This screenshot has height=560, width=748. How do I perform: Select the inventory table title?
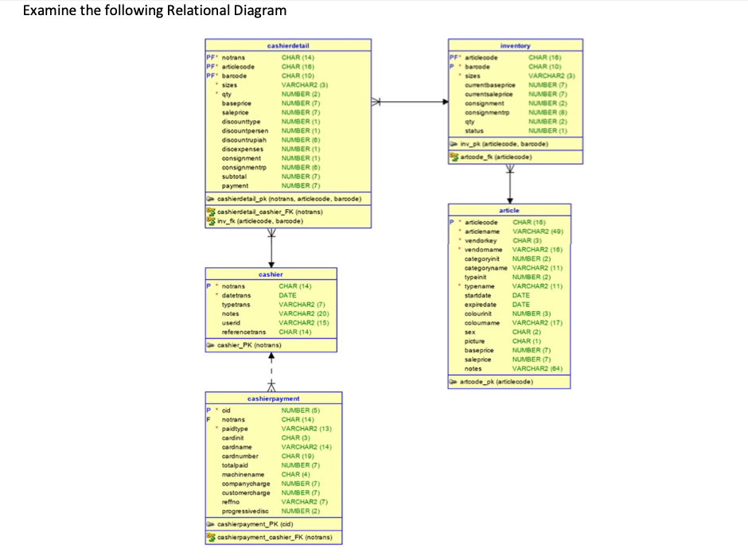coord(515,46)
